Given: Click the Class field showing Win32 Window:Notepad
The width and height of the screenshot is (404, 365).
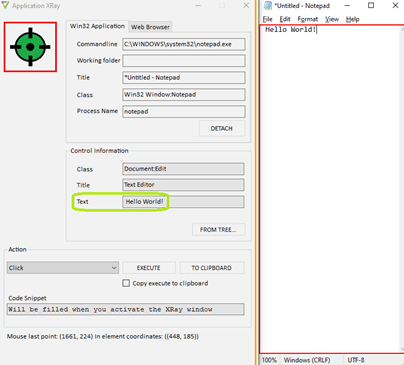Looking at the screenshot, I should (184, 94).
